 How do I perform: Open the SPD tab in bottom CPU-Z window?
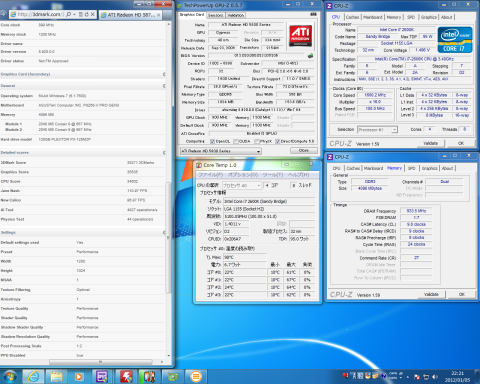pyautogui.click(x=412, y=168)
